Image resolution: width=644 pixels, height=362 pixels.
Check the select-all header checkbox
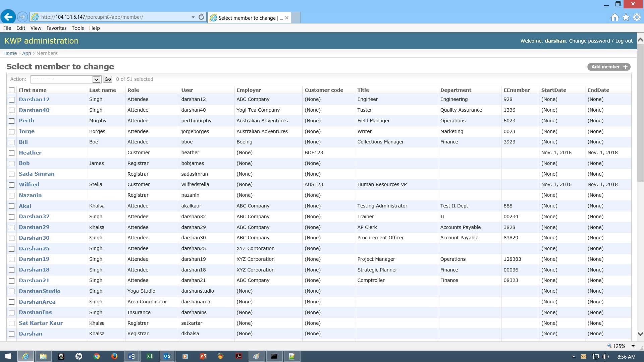tap(12, 90)
